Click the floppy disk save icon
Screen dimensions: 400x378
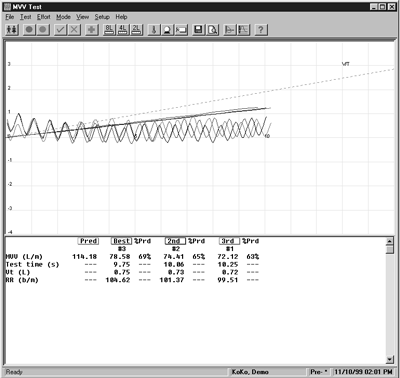click(198, 30)
